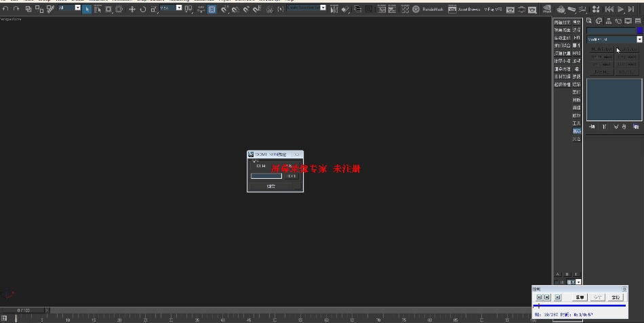Screen dimensions: 644x323
Task: Click the Undo arrow icon
Action: pyautogui.click(x=5, y=9)
